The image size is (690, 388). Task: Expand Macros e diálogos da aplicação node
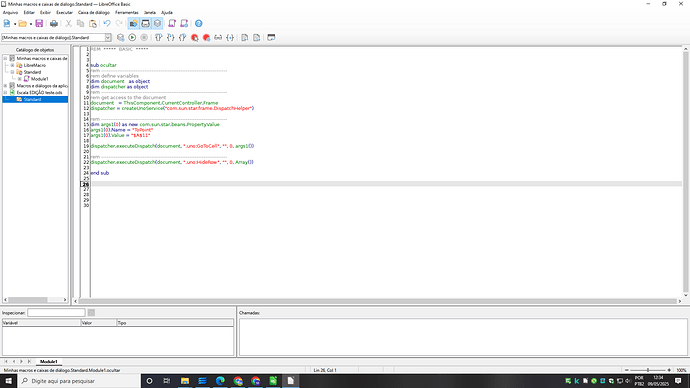click(5, 86)
